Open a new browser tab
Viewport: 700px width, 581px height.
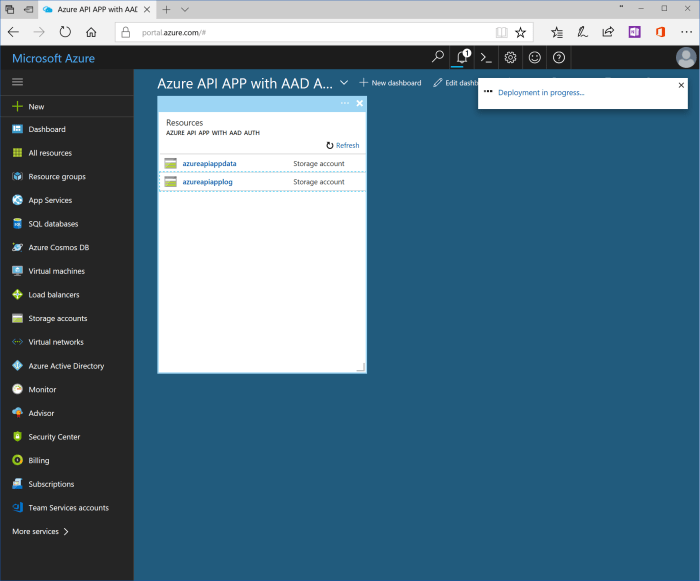166,9
